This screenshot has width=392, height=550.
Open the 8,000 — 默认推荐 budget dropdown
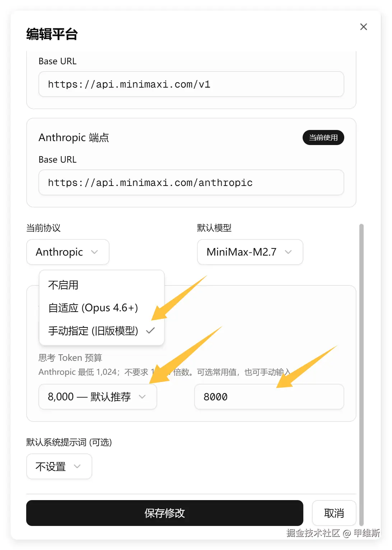(x=98, y=397)
